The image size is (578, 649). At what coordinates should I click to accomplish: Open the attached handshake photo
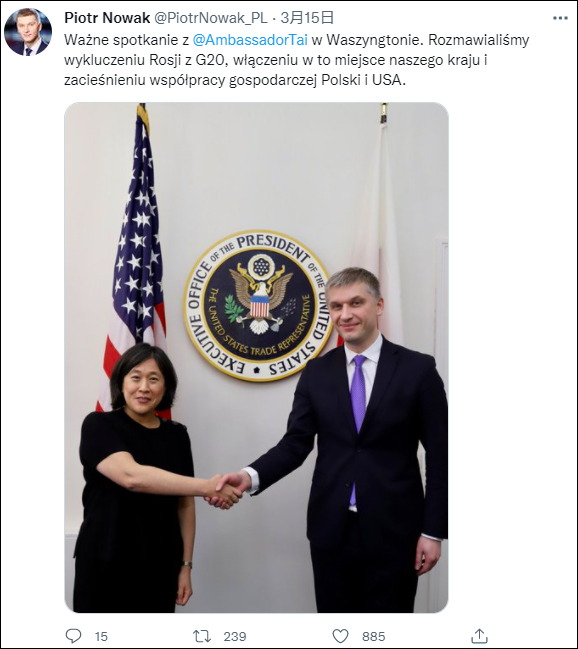pos(256,357)
